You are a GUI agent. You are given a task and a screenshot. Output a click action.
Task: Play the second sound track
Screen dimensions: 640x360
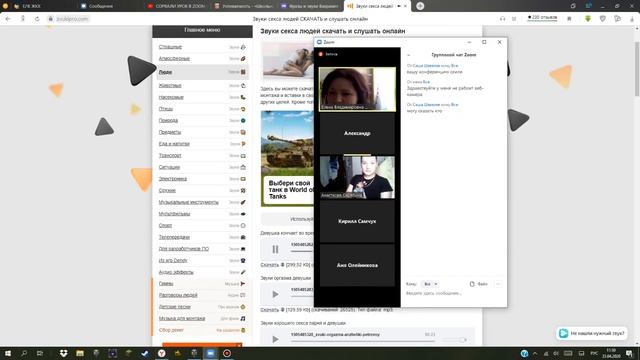tap(275, 294)
